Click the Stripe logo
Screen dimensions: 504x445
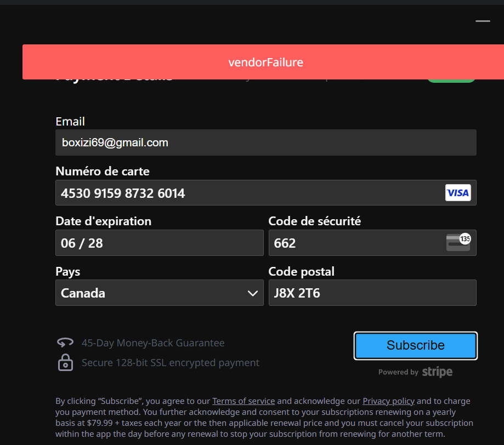point(437,372)
